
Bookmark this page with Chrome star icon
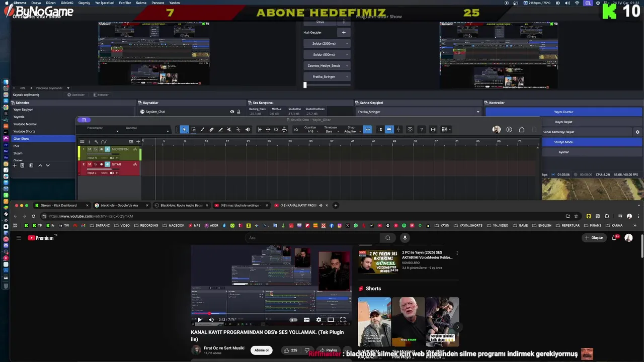[x=576, y=216]
